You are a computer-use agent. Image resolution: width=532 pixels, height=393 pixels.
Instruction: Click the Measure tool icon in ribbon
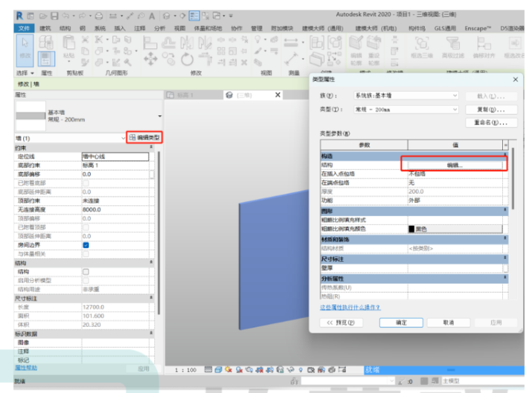[291, 42]
